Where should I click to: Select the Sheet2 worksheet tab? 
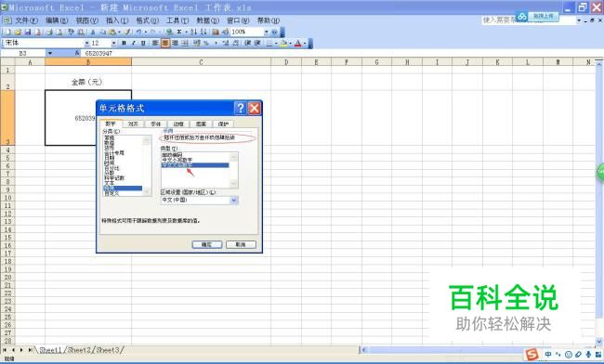[80, 350]
